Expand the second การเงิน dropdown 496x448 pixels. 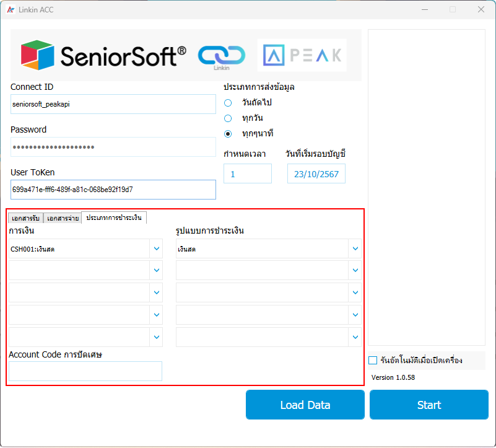[157, 270]
